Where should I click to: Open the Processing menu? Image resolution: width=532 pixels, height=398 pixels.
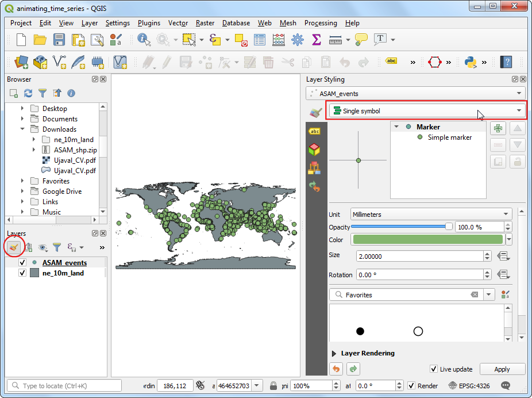(321, 23)
